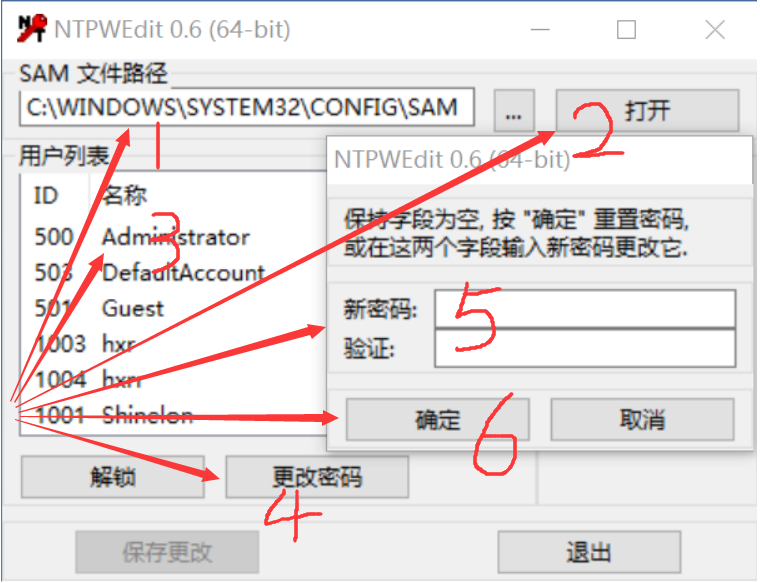Click the 解锁 (Unlock) button
This screenshot has height=583, width=760.
[x=112, y=477]
